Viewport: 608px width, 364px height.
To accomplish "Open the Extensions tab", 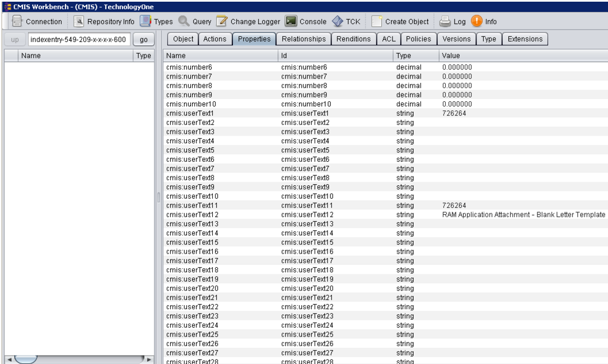I will pyautogui.click(x=525, y=39).
